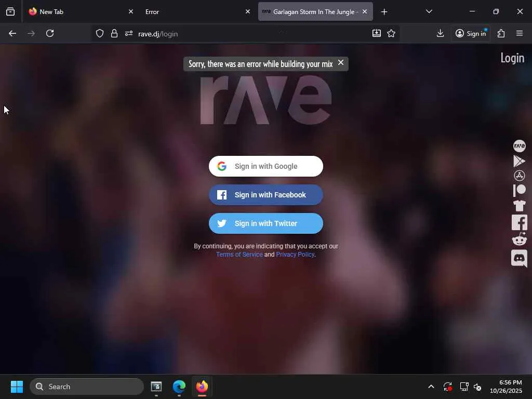Switch to the Error tab
Viewport: 532px width, 399px height.
(197, 11)
